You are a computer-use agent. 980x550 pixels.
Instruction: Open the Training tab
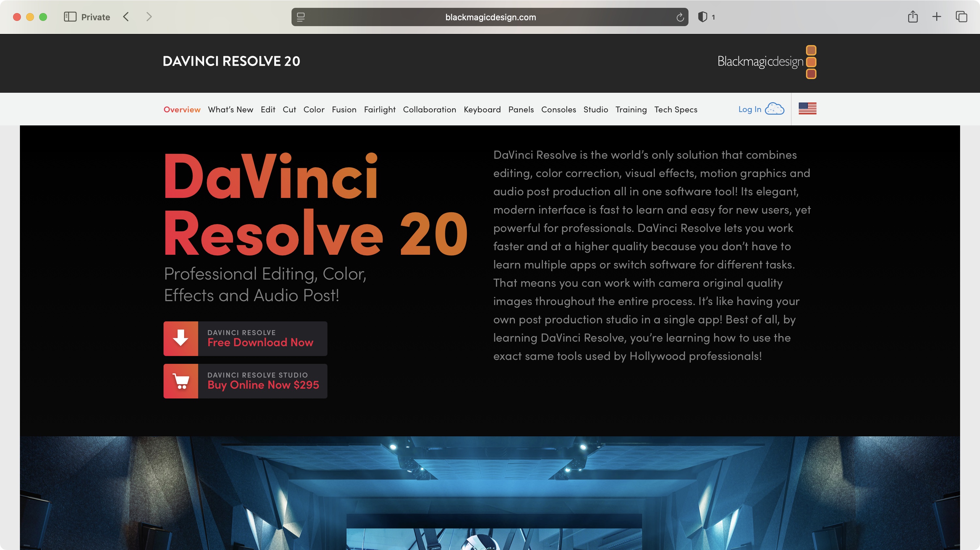tap(631, 110)
